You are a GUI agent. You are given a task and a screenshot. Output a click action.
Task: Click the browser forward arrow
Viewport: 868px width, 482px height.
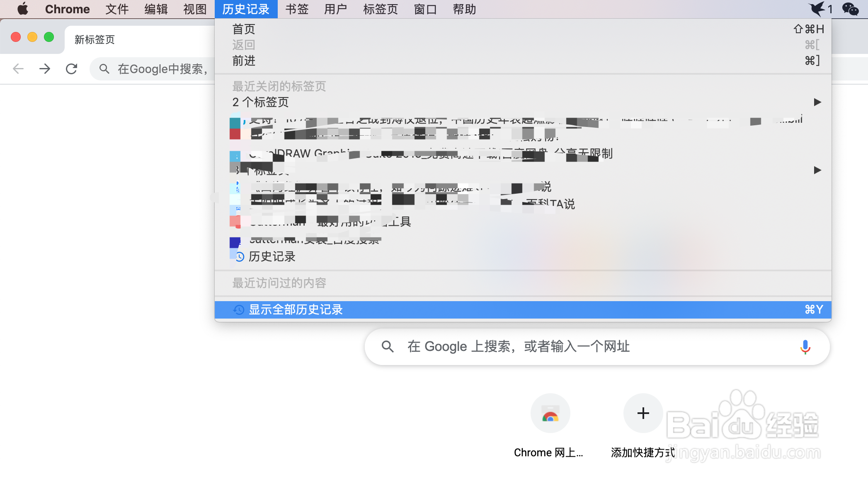pos(45,69)
